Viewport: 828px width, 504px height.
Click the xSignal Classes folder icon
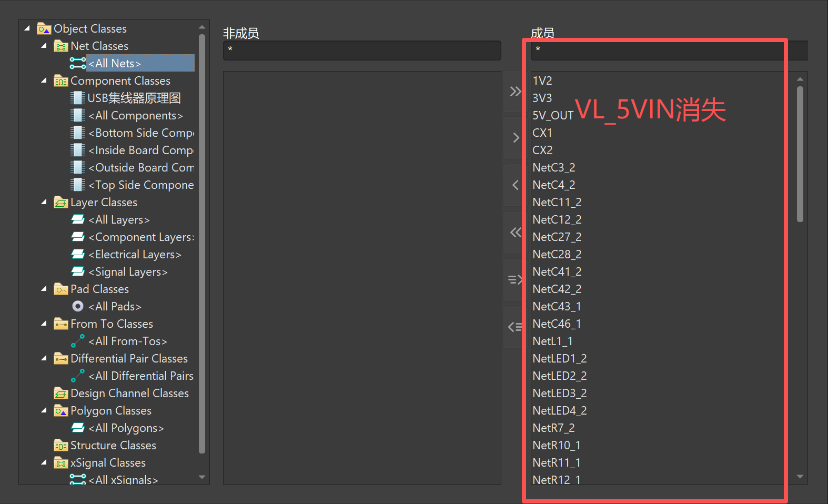61,462
